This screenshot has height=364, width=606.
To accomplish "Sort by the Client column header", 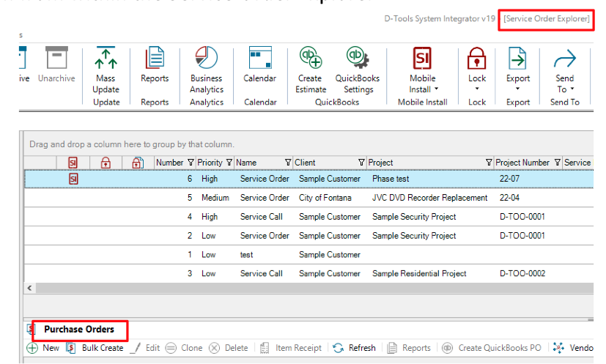I will (305, 163).
